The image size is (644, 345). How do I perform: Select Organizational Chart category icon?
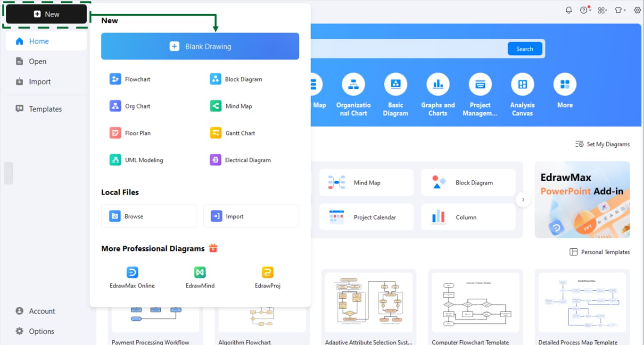click(353, 85)
